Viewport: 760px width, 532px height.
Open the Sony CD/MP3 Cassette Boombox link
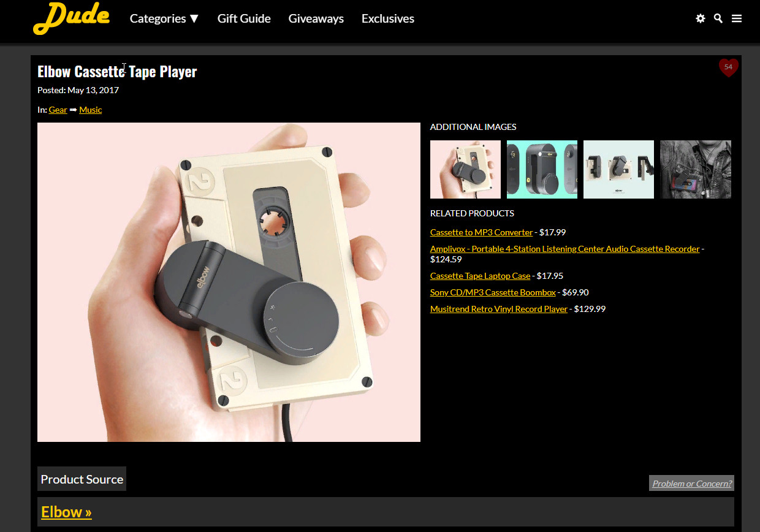[493, 292]
